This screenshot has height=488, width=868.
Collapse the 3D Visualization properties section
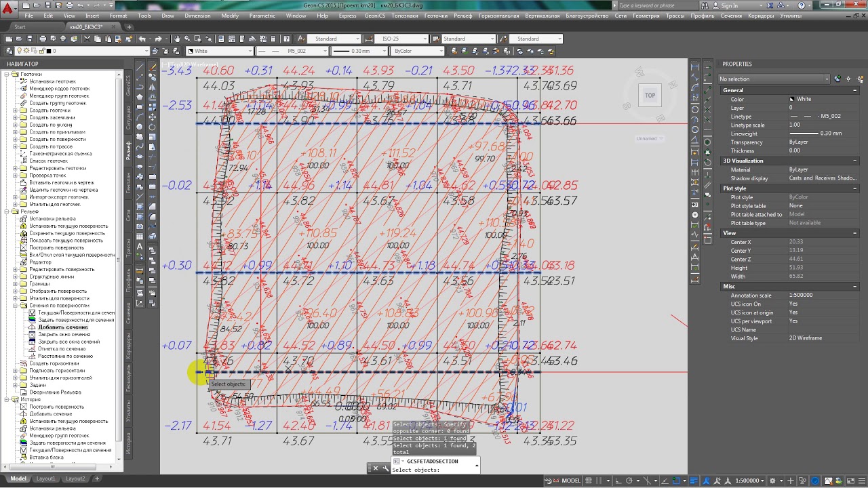[x=854, y=161]
